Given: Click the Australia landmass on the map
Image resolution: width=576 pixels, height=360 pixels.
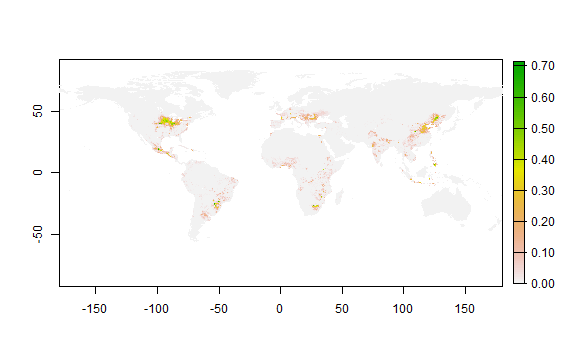Looking at the screenshot, I should 447,204.
